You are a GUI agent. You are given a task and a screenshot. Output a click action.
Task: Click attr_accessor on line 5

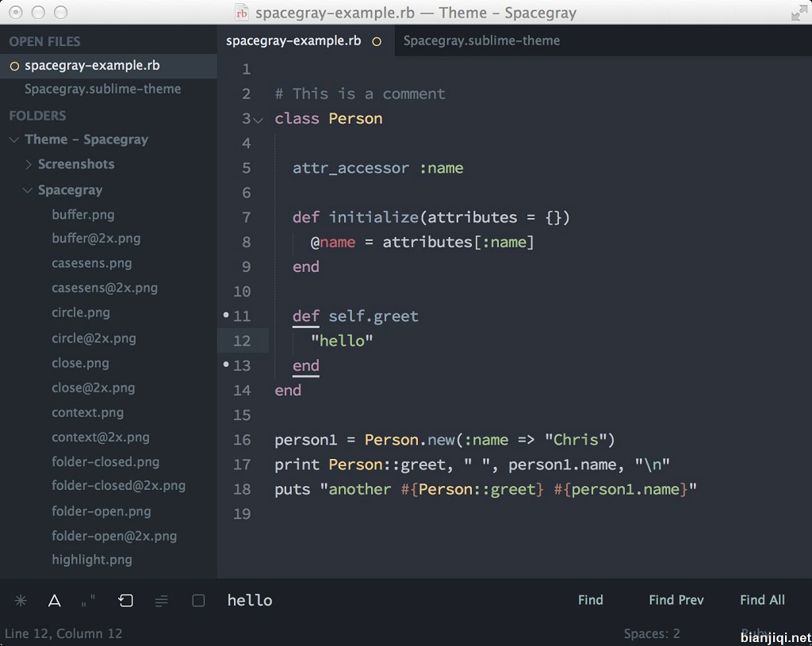click(x=350, y=168)
